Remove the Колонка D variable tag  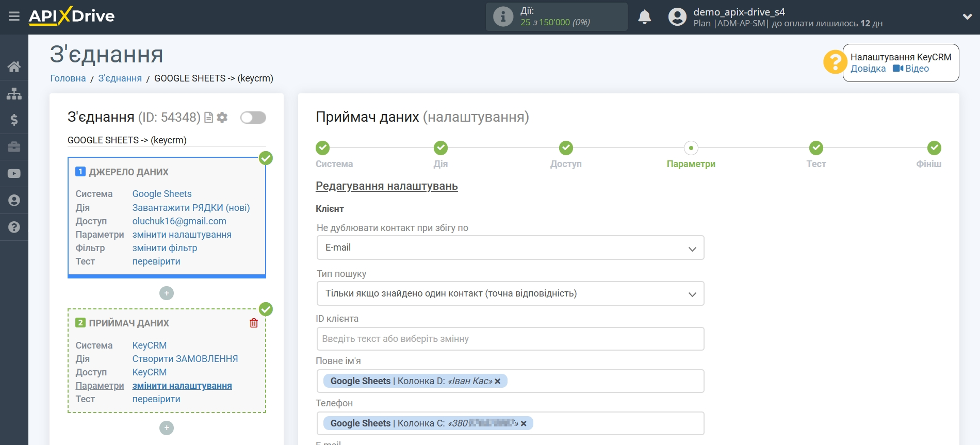click(x=498, y=382)
